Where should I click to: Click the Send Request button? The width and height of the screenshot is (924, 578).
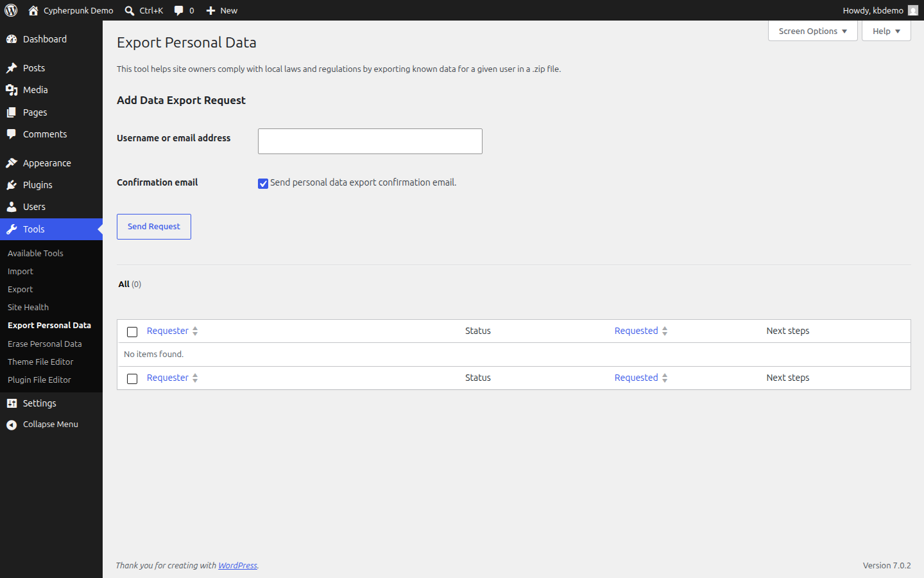coord(154,227)
